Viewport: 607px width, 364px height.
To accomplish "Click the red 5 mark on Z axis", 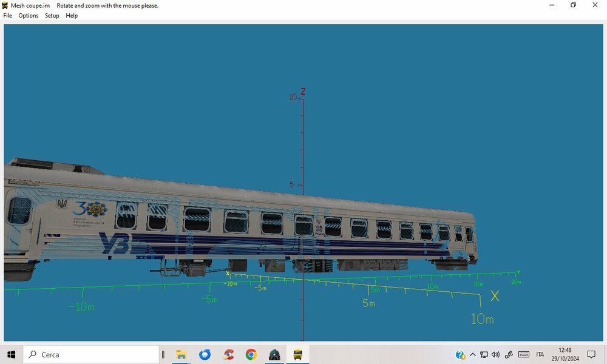I will (x=292, y=184).
